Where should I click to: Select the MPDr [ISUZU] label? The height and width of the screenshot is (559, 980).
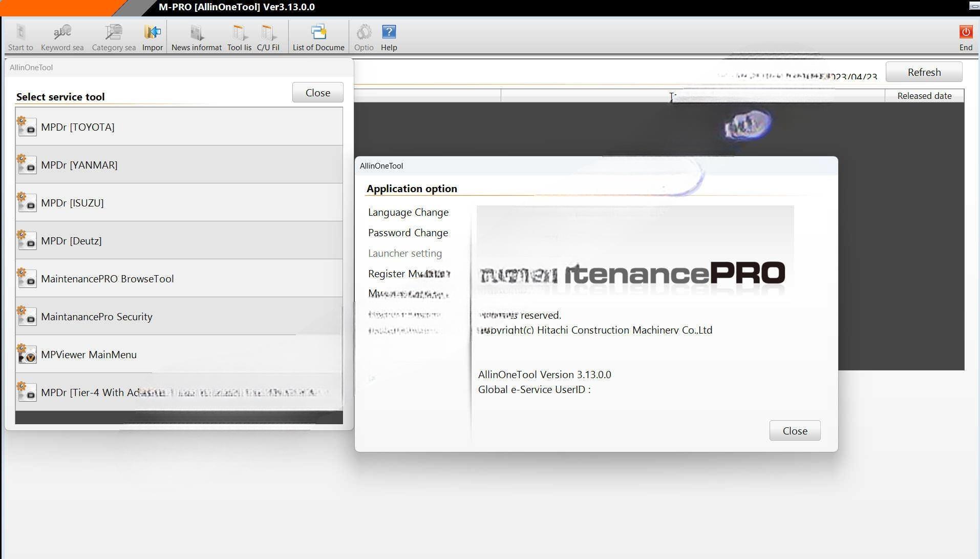pos(72,203)
